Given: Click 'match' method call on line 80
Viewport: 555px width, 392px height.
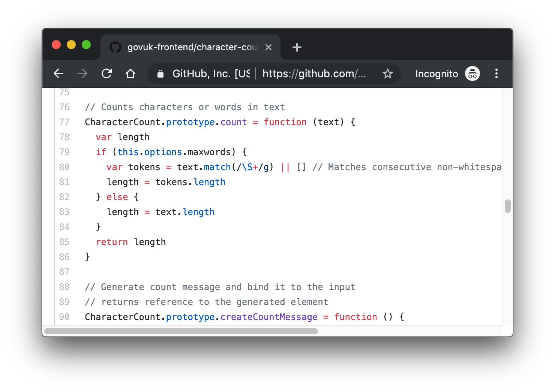Looking at the screenshot, I should [217, 167].
